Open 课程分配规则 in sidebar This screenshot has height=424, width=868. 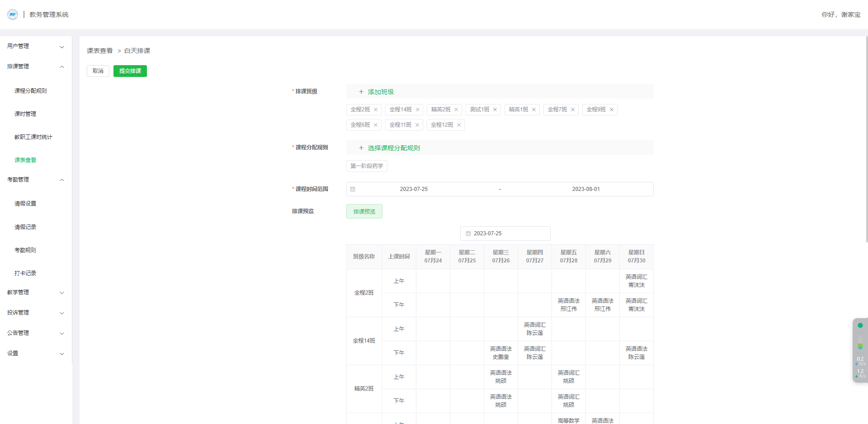click(31, 91)
